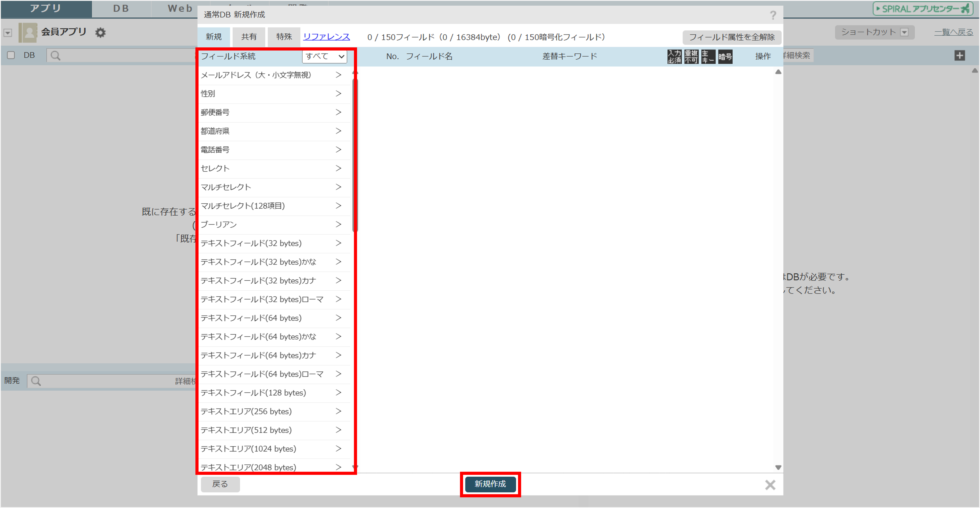
Task: Click the help question mark icon
Action: coord(773,15)
